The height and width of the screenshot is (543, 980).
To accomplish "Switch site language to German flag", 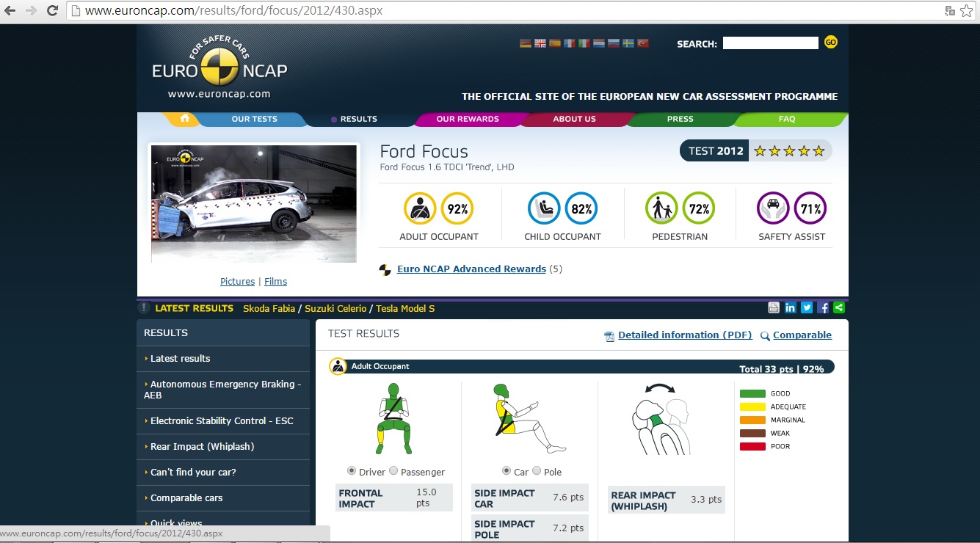I will tap(526, 43).
